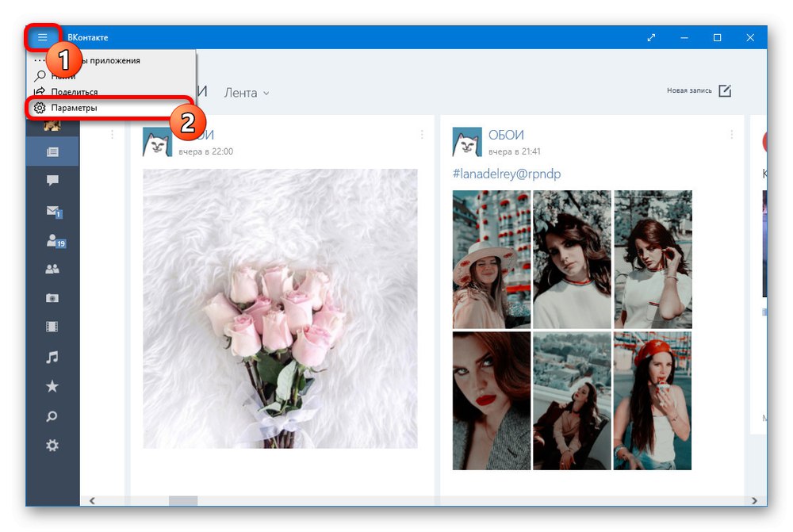Image resolution: width=793 pixels, height=532 pixels.
Task: Open the comments speech bubble icon
Action: click(52, 181)
